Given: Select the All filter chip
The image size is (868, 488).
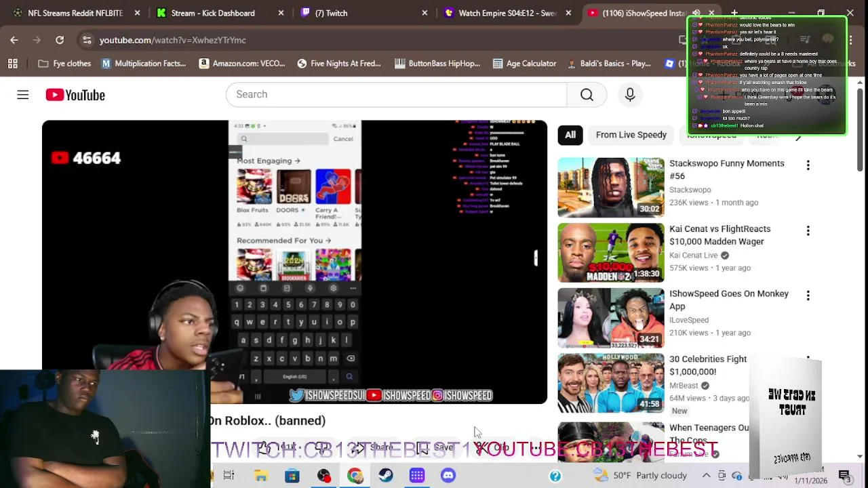Looking at the screenshot, I should tap(570, 135).
